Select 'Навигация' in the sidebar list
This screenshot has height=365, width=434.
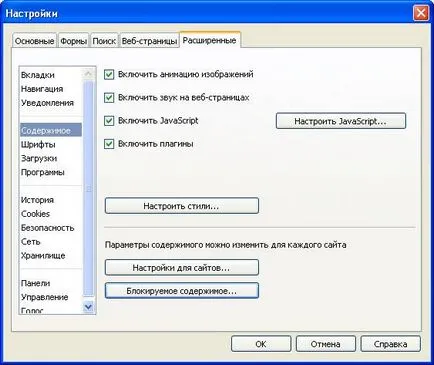(x=51, y=89)
